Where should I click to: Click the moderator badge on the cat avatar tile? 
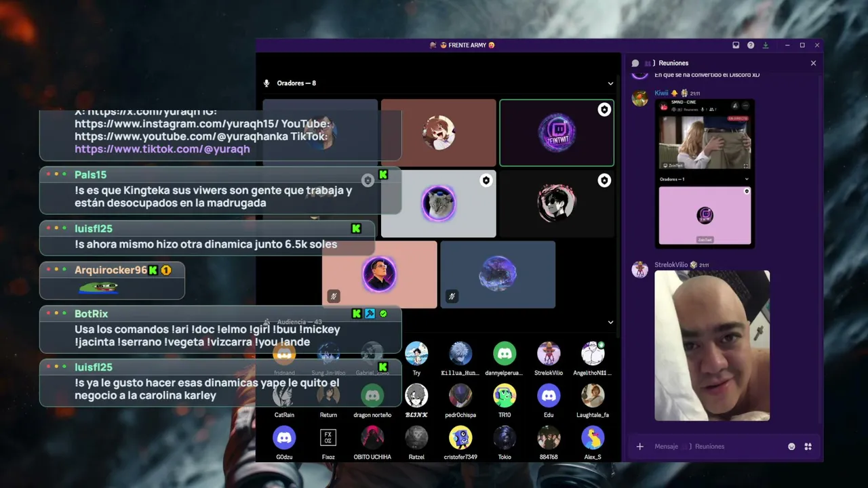coord(486,180)
